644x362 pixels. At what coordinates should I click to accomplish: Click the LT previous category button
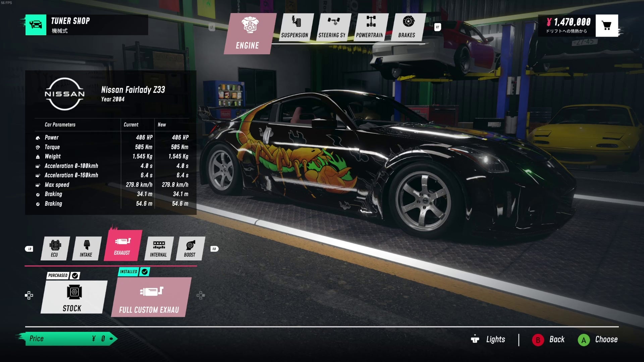212,27
